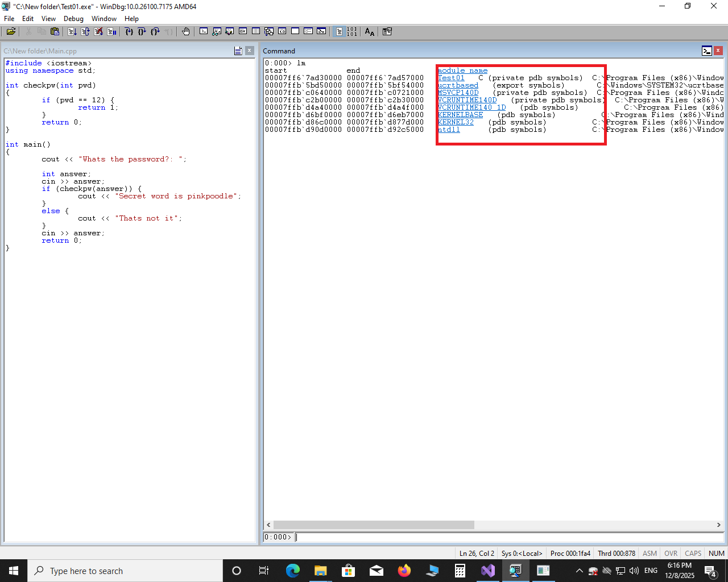Image resolution: width=728 pixels, height=582 pixels.
Task: Switch to Source mode off (binary icon)
Action: pos(352,32)
